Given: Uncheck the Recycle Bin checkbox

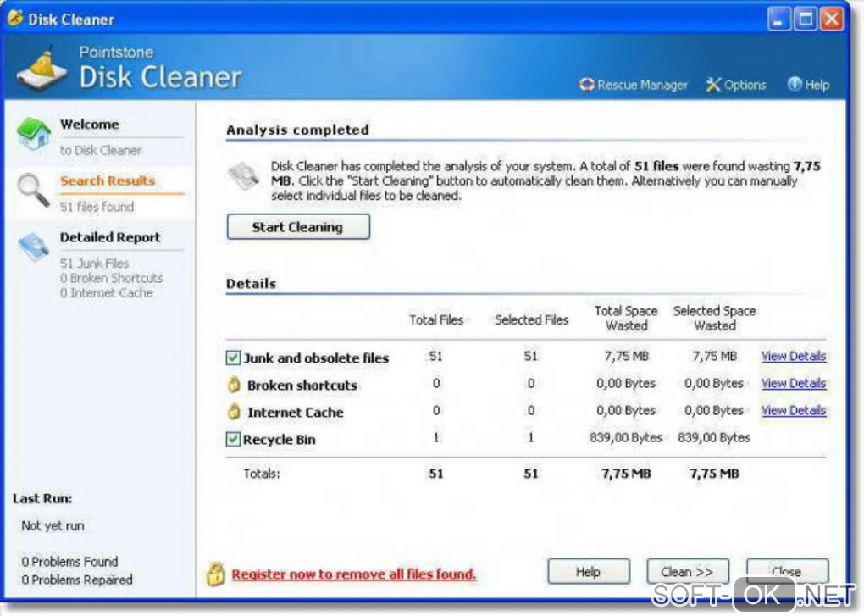Looking at the screenshot, I should coord(233,439).
